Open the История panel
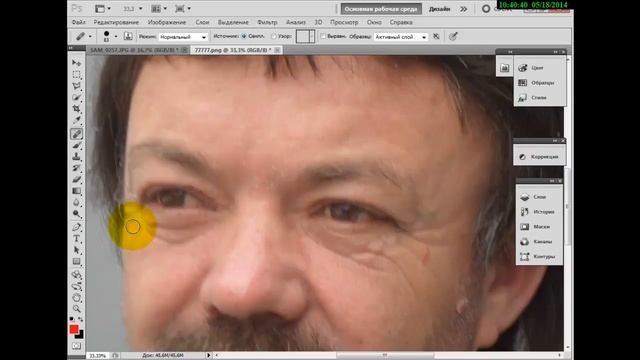The height and width of the screenshot is (360, 640). tap(539, 212)
